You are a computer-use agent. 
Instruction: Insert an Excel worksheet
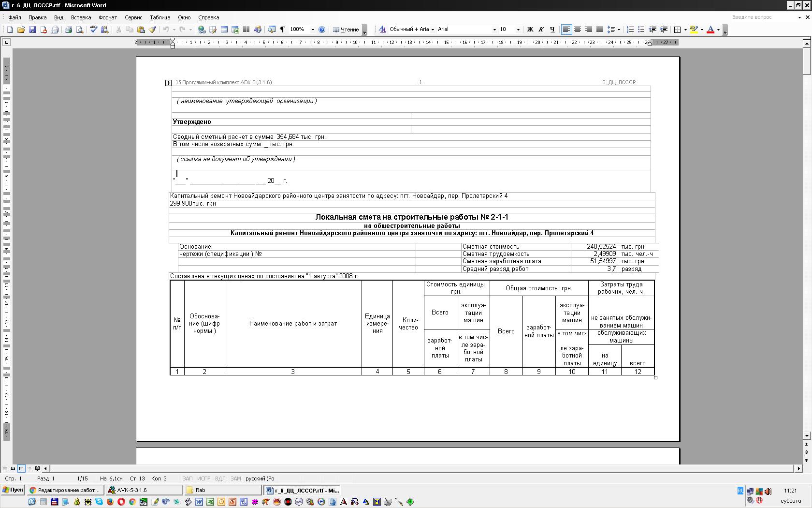(235, 30)
